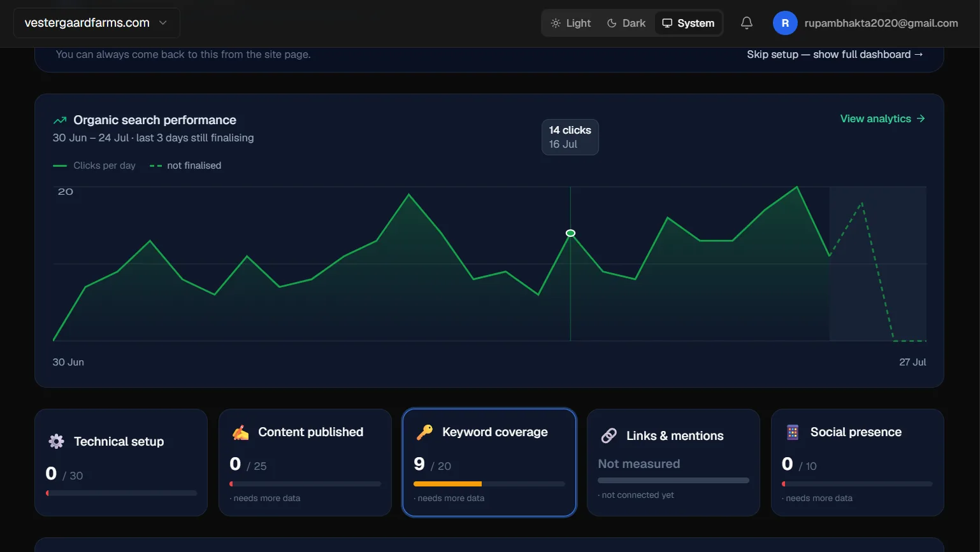Screen dimensions: 980x552
Task: Open the Links & mentions card
Action: click(674, 462)
